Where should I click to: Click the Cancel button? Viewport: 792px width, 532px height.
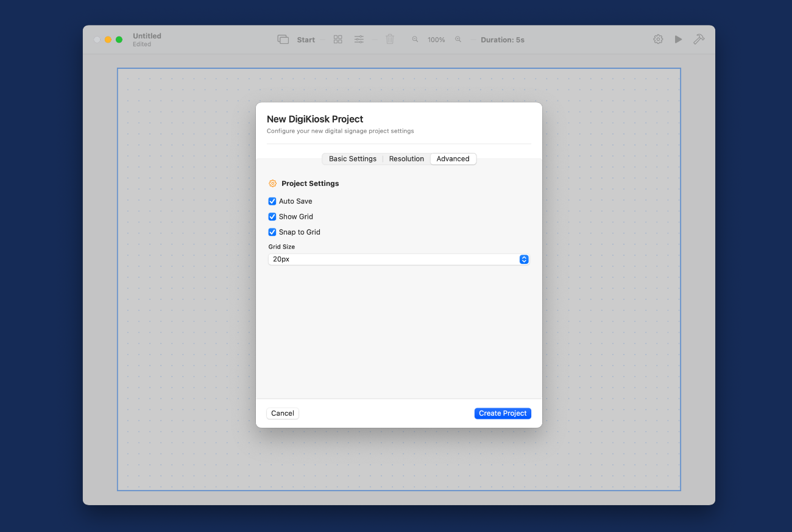click(283, 413)
